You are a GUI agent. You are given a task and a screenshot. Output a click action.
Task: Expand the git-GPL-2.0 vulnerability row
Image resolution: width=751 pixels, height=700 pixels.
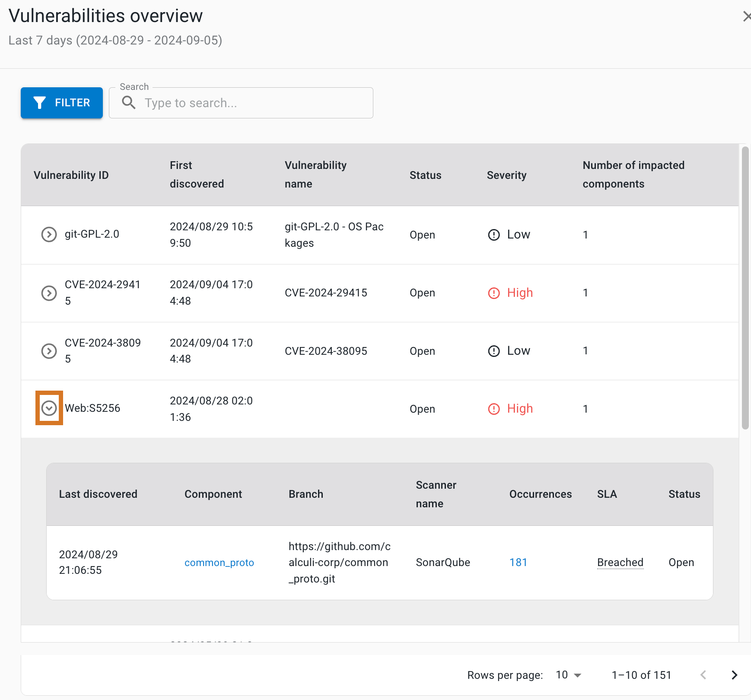pos(49,235)
